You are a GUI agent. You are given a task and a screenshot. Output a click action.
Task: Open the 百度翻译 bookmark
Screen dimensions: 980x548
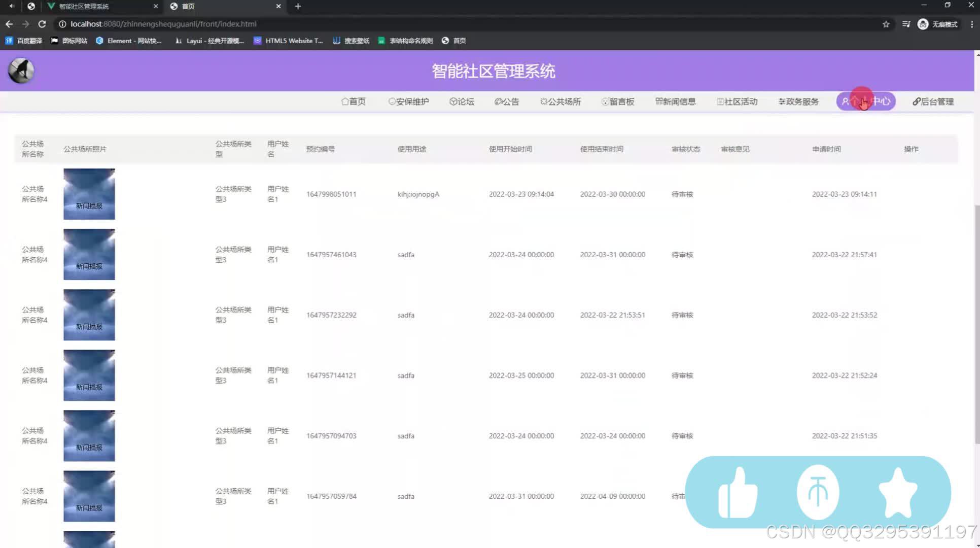pyautogui.click(x=24, y=41)
